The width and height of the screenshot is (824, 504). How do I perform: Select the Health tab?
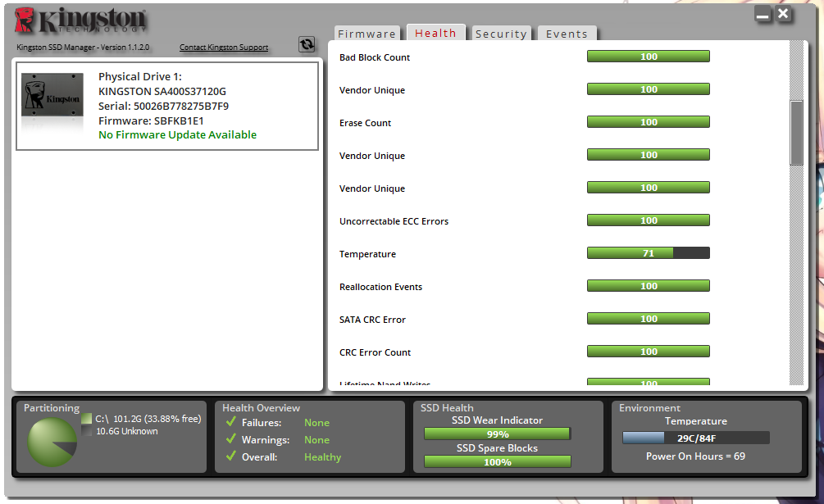pyautogui.click(x=435, y=33)
